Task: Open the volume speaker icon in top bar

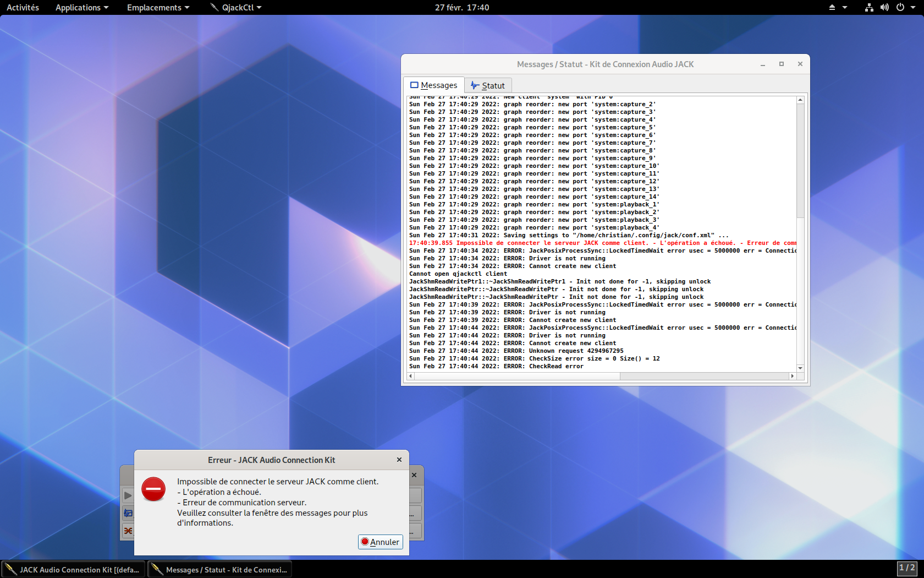Action: [884, 7]
